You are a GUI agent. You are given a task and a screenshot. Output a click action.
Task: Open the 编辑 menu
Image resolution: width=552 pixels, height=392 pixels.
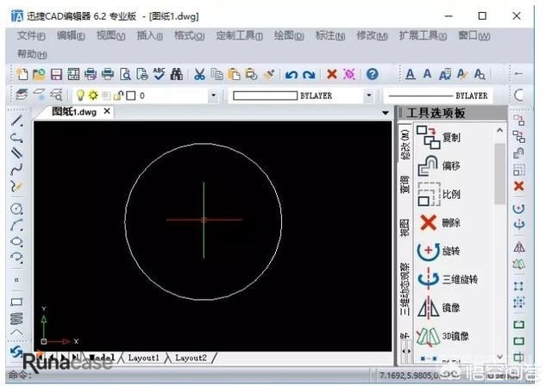point(71,35)
